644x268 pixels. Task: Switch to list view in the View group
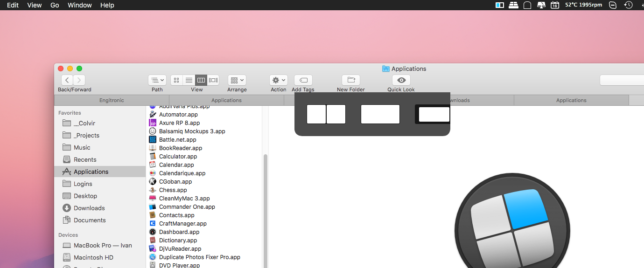pos(189,80)
